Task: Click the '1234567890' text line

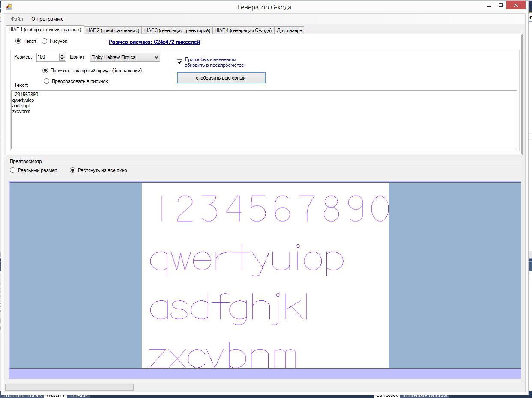Action: coord(25,95)
